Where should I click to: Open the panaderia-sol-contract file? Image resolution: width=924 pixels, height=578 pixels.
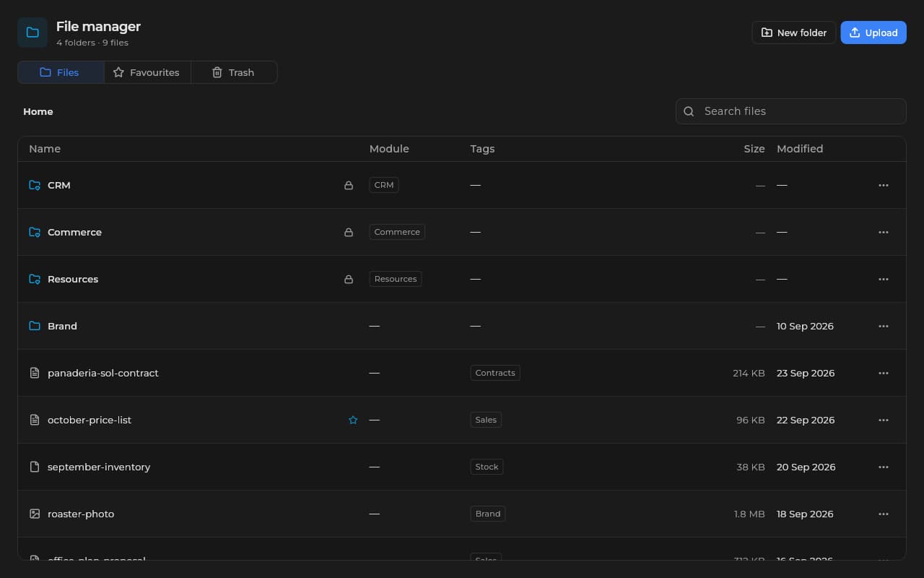(103, 373)
